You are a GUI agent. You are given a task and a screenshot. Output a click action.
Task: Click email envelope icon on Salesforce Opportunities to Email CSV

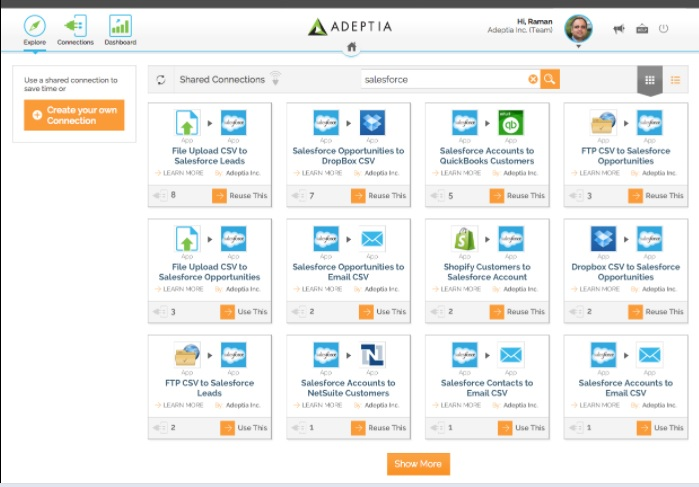point(372,238)
